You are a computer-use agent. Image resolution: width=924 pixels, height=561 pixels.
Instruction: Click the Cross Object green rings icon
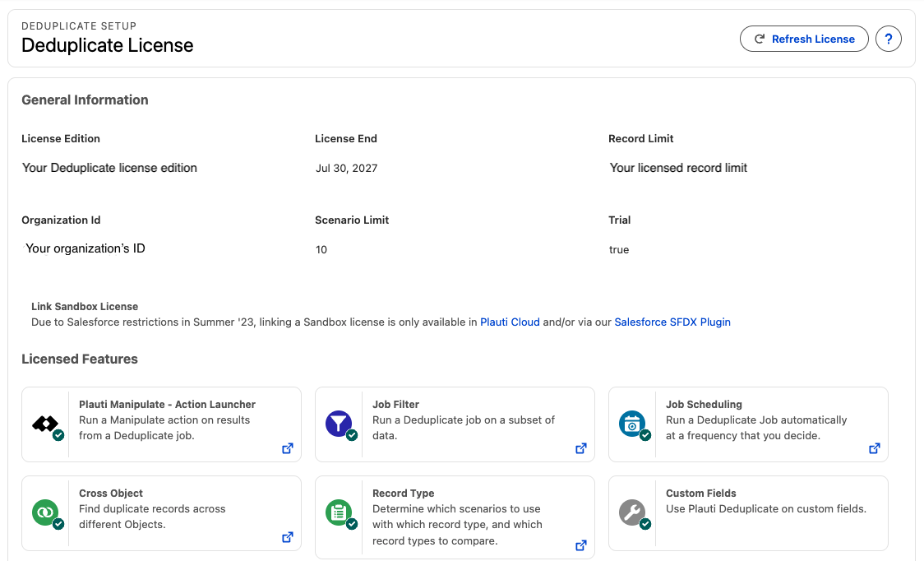45,512
